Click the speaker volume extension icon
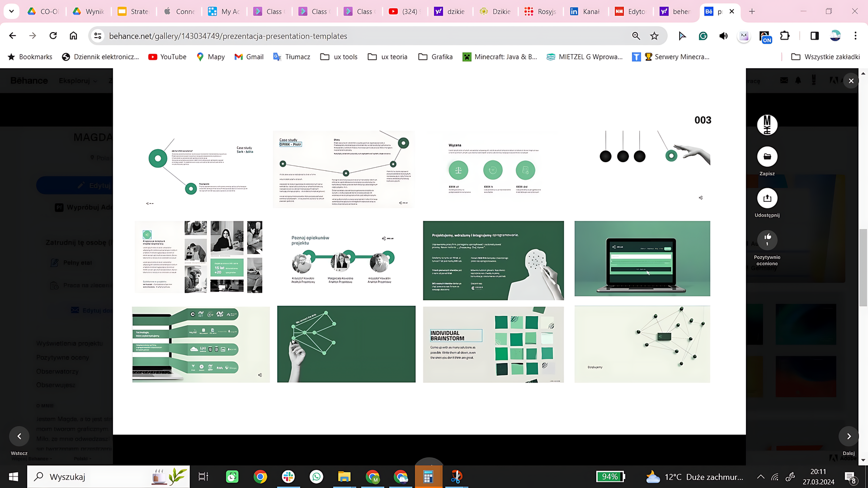The height and width of the screenshot is (488, 868). [x=723, y=36]
